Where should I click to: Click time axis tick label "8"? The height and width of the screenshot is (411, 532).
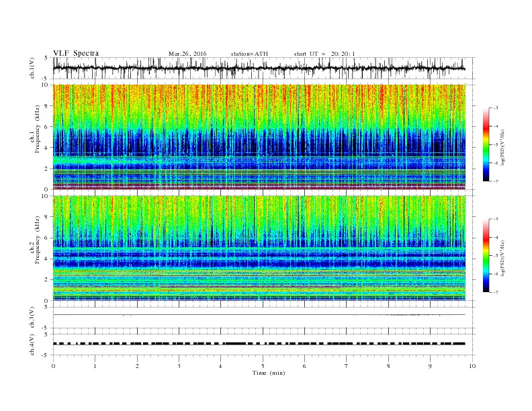tap(388, 366)
